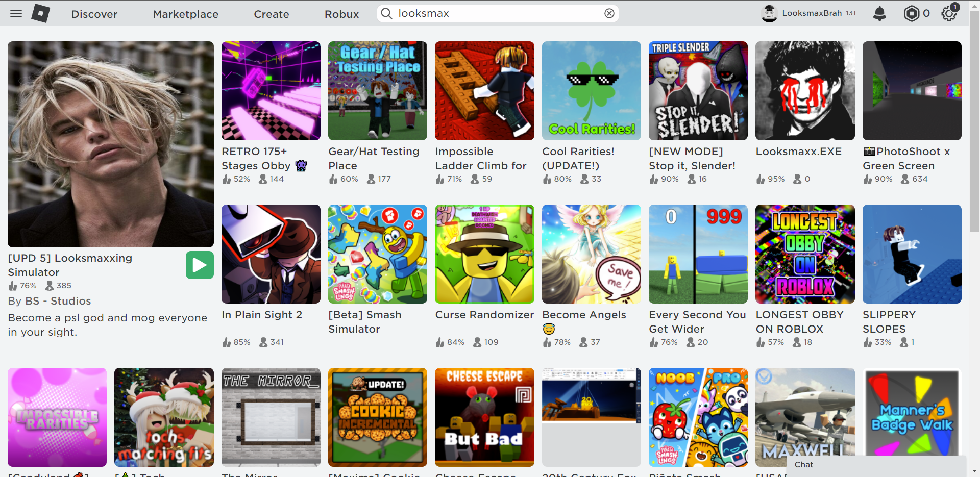
Task: Open the hamburger navigation menu
Action: [x=16, y=14]
